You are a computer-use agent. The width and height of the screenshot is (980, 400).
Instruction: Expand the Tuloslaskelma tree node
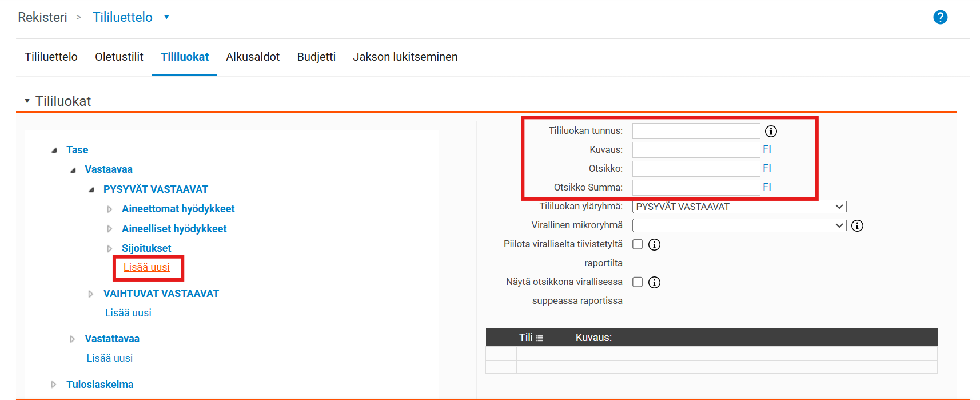click(x=54, y=385)
